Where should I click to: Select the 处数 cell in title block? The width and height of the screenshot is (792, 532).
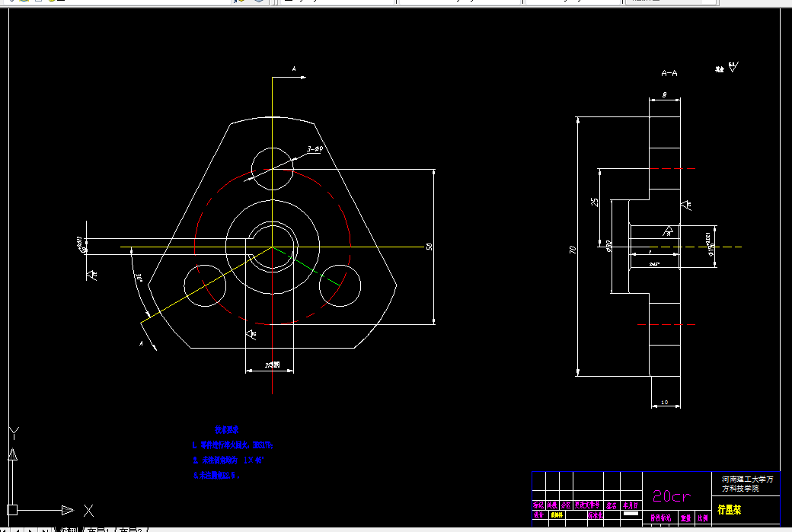tap(552, 505)
